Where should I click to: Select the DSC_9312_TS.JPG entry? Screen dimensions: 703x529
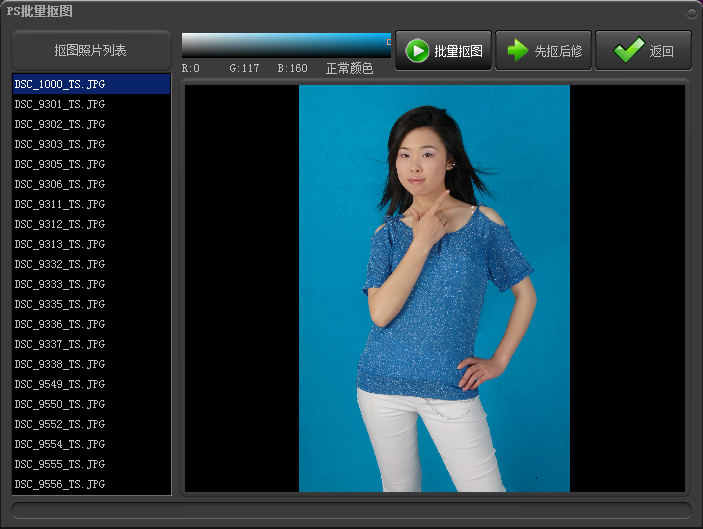tap(60, 224)
